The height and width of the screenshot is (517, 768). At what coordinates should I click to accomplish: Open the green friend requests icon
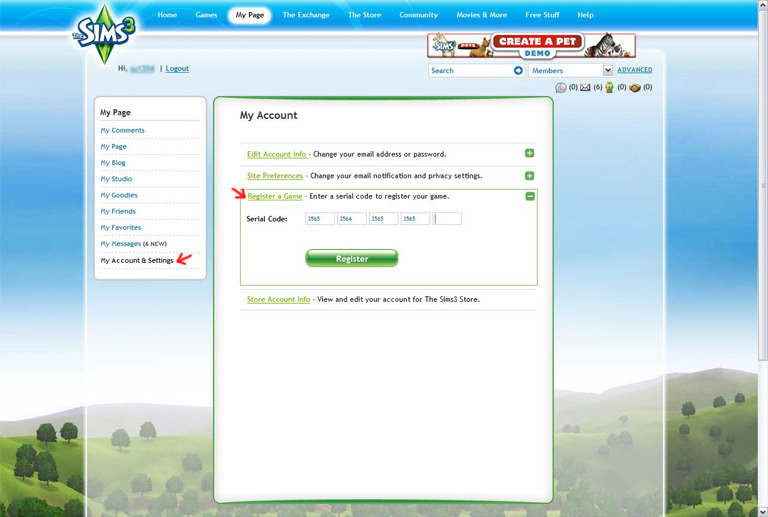click(609, 88)
